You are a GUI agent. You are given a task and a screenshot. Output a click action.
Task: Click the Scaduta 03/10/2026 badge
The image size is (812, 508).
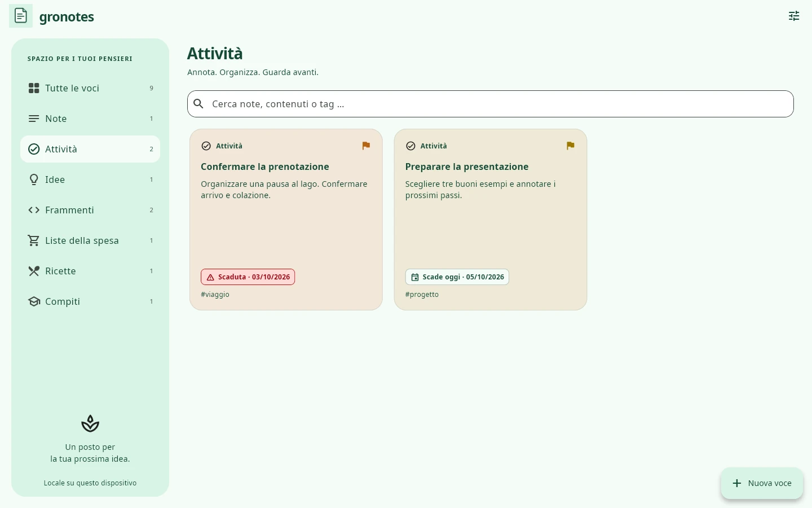coord(248,277)
